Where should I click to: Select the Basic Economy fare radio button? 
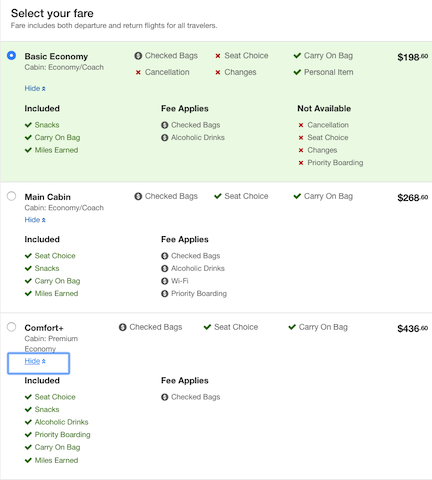point(11,55)
